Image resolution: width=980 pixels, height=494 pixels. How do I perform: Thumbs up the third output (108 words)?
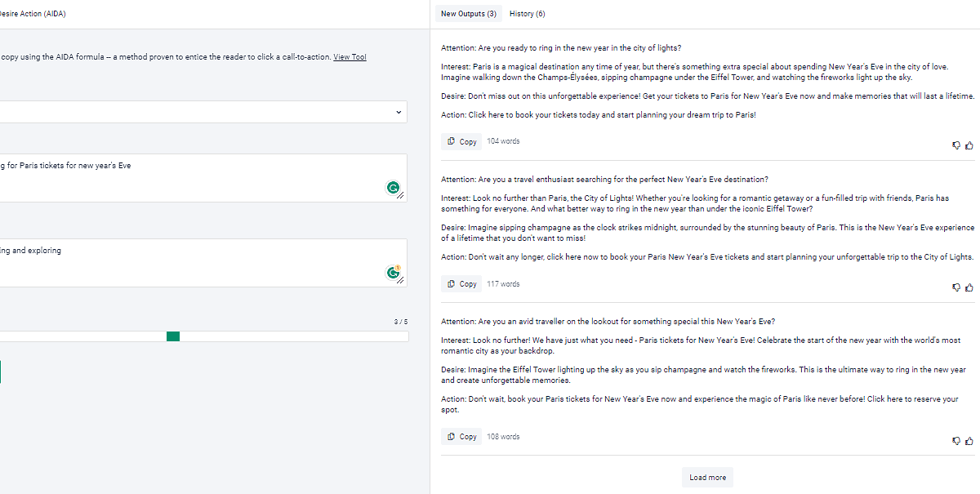pyautogui.click(x=969, y=441)
